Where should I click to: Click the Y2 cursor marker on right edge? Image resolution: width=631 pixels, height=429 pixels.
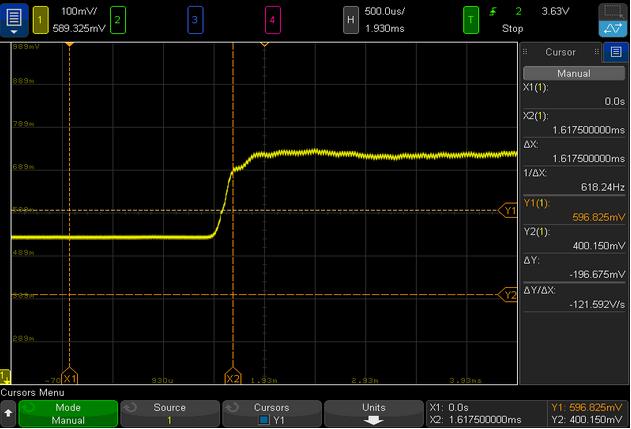[508, 295]
